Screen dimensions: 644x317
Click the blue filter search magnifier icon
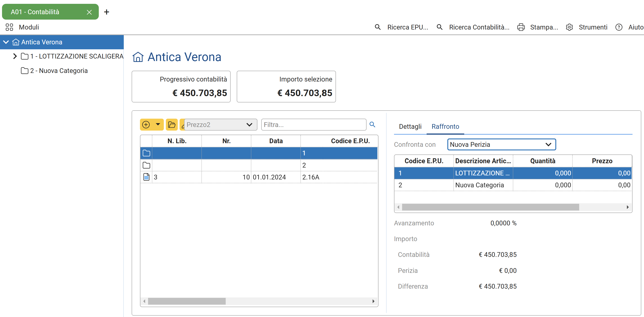tap(372, 125)
